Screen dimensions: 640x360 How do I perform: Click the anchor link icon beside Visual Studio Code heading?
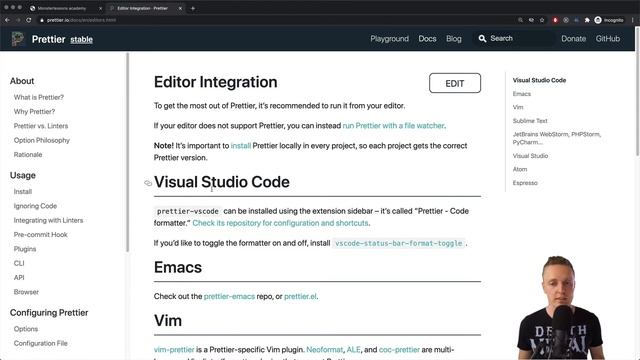[148, 183]
